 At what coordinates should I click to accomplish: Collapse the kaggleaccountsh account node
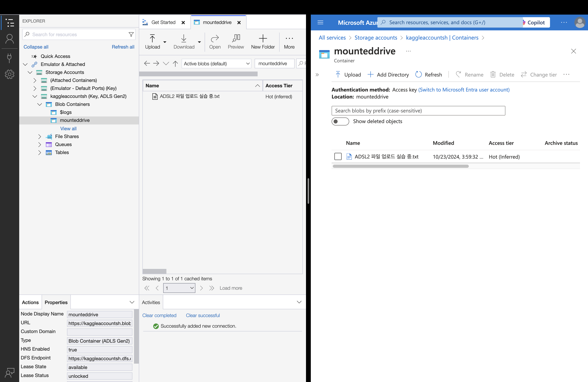click(x=35, y=96)
